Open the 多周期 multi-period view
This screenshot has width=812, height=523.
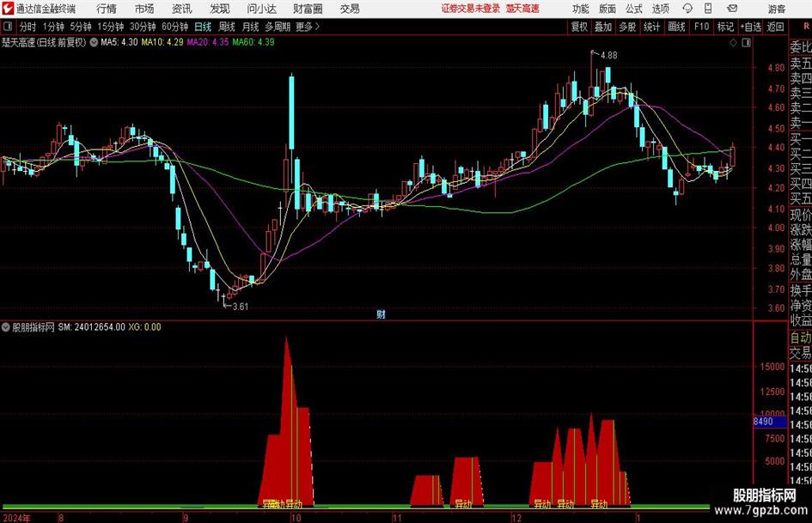(278, 27)
